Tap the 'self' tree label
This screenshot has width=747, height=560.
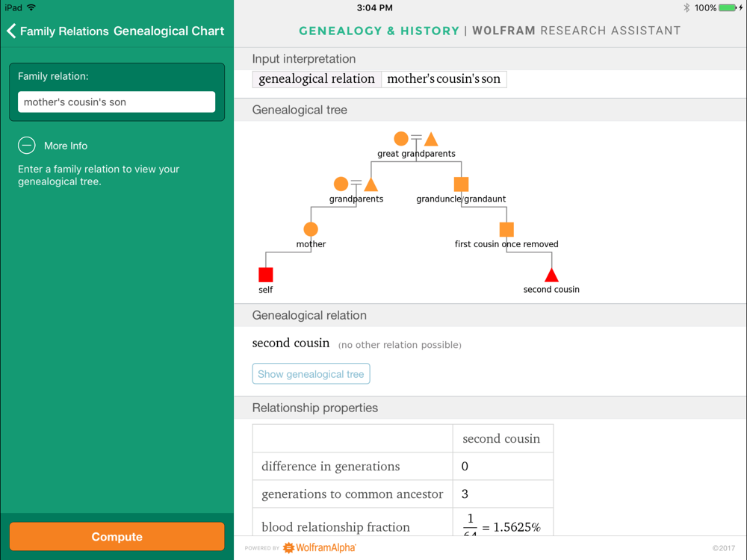point(265,290)
